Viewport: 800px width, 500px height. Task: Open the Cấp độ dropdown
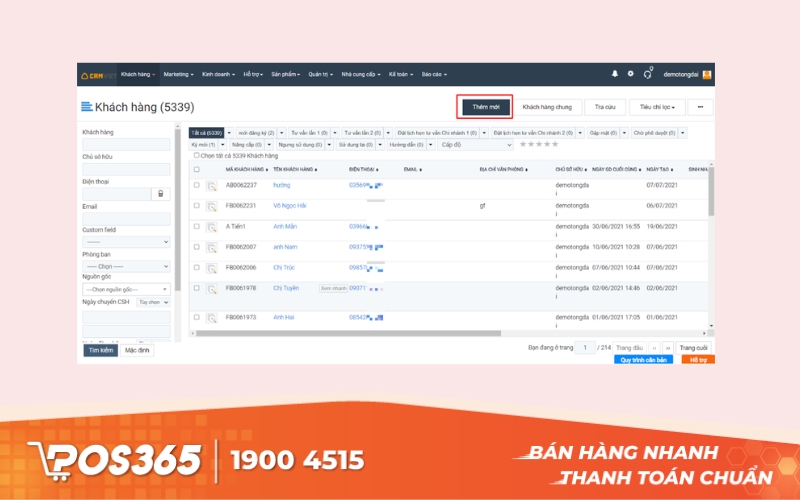tap(475, 145)
